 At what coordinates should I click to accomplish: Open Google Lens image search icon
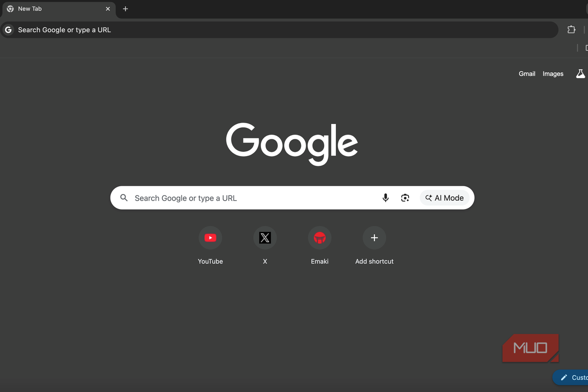point(405,198)
